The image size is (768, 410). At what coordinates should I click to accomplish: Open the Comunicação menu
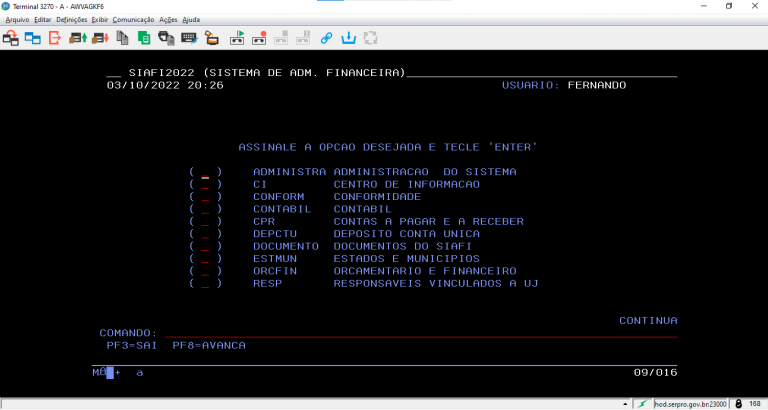(x=133, y=19)
